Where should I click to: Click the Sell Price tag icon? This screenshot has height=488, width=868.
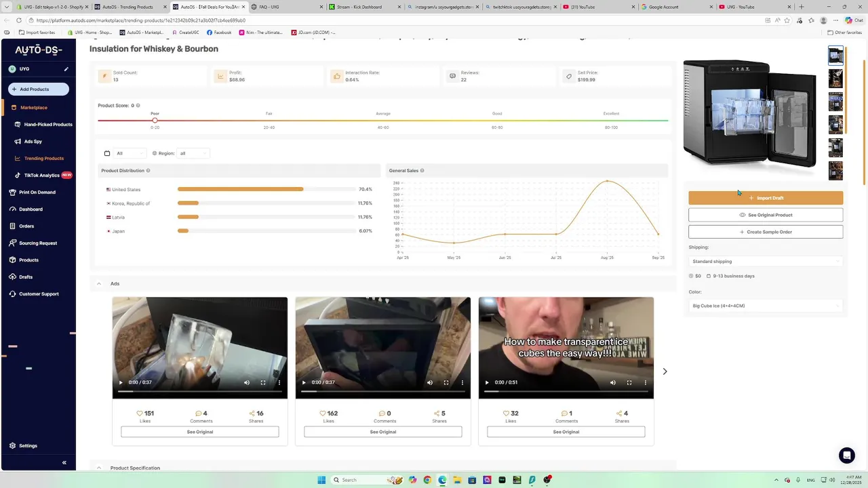point(569,77)
